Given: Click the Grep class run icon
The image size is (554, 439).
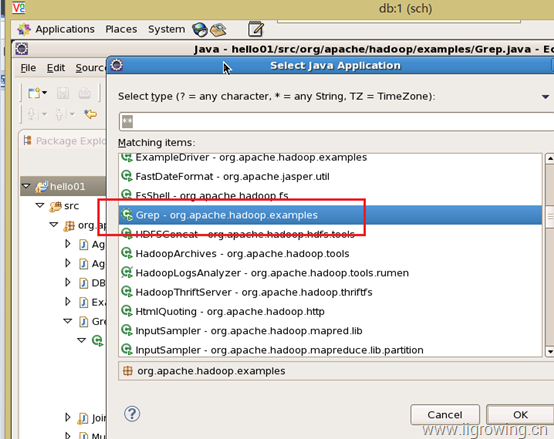Looking at the screenshot, I should pyautogui.click(x=127, y=214).
